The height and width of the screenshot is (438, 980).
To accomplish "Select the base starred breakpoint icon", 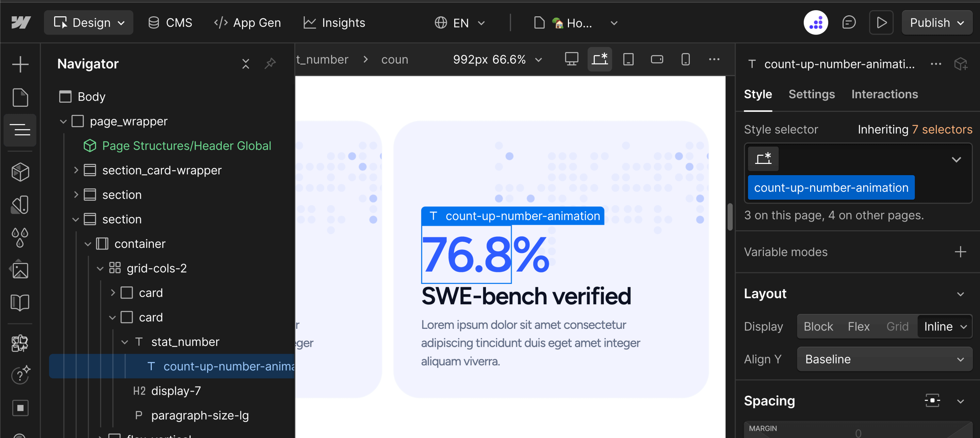I will coord(600,59).
